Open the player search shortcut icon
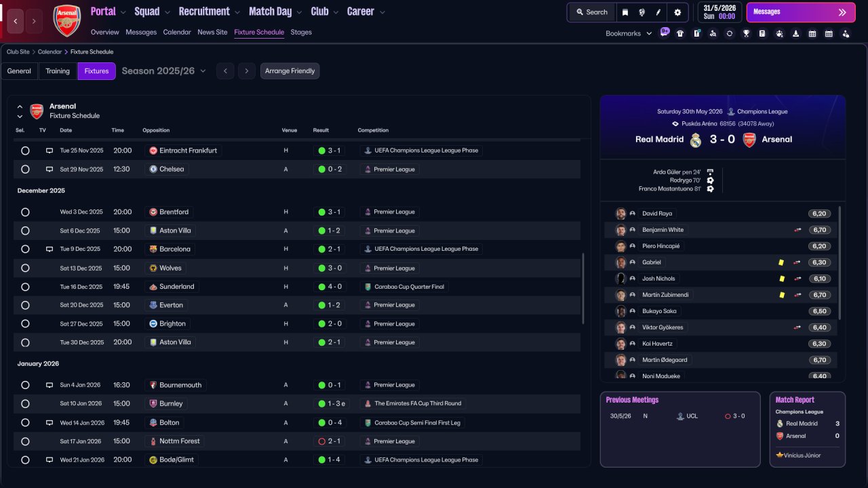Viewport: 868px width, 488px height. tap(713, 33)
